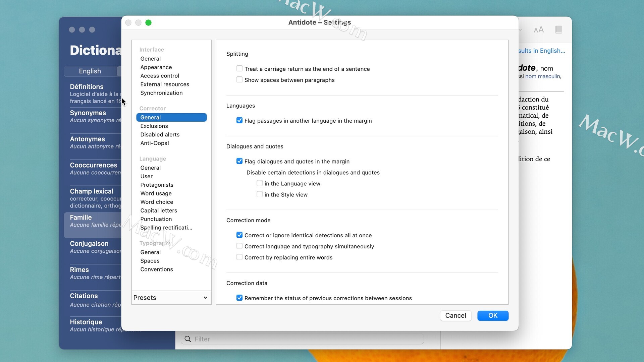Open Disabled alerts settings

point(160,134)
